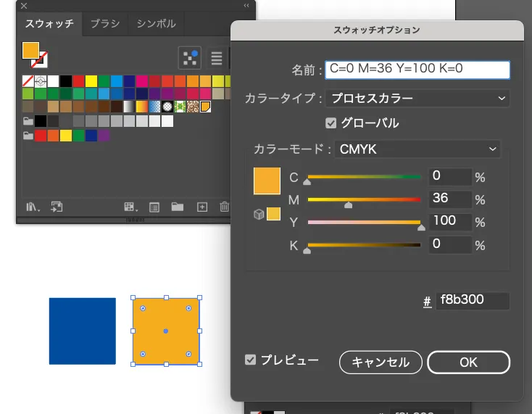Select the white-to-black gradient swatch
Viewport: 532px width, 414px height.
click(129, 107)
